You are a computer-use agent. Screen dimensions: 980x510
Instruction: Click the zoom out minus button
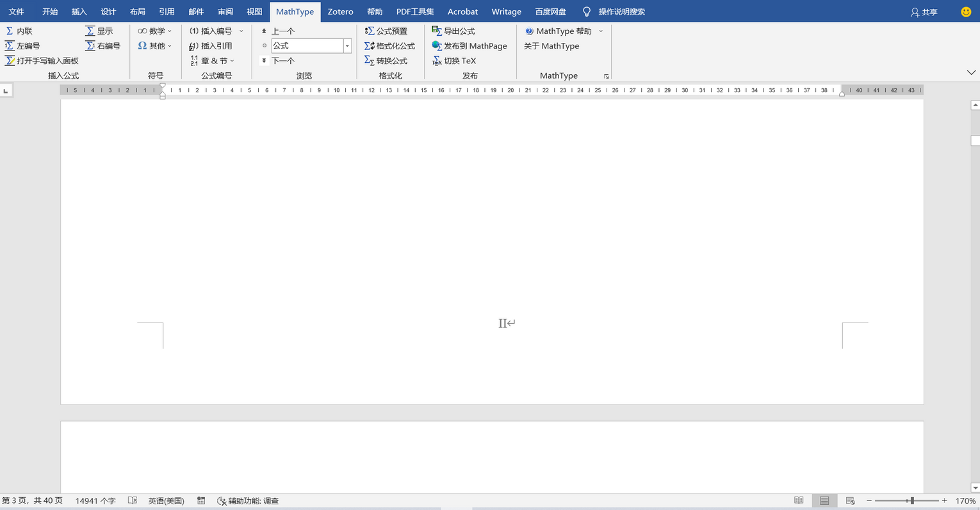click(x=869, y=500)
